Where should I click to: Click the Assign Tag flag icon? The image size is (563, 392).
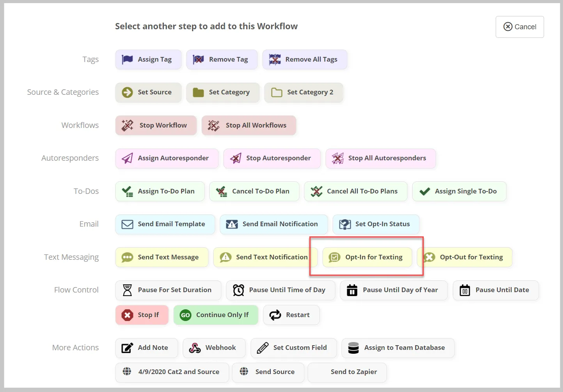click(127, 59)
